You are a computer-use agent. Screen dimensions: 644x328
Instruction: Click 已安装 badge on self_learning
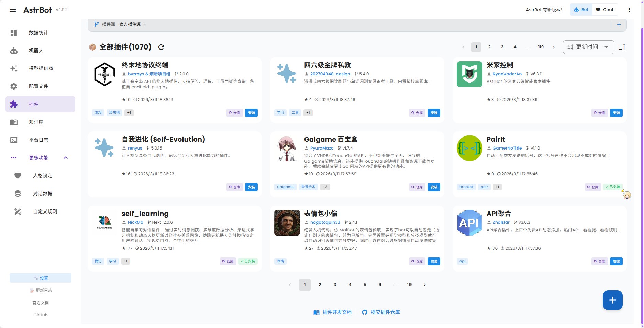coord(248,261)
